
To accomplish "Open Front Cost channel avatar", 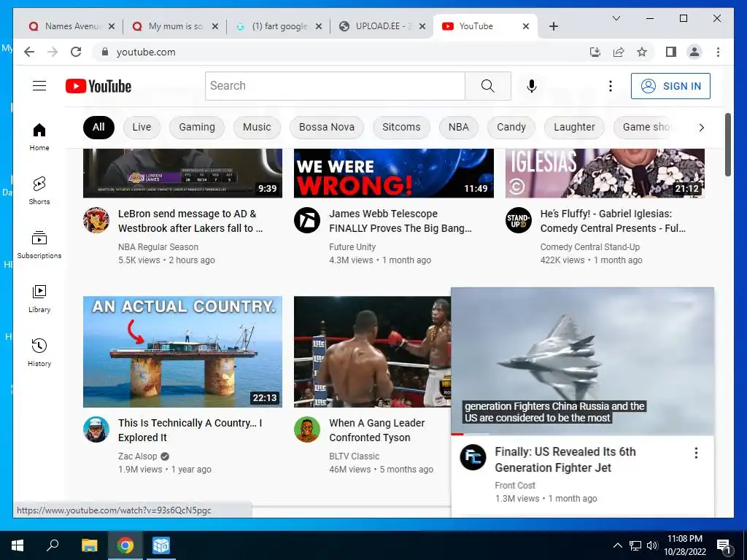I will tap(473, 457).
